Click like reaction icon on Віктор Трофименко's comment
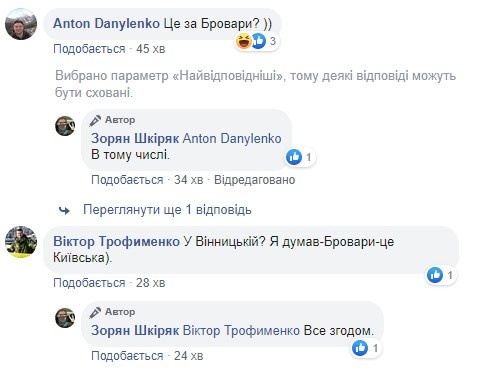Viewport: 480px width, 371px height. pyautogui.click(x=435, y=275)
